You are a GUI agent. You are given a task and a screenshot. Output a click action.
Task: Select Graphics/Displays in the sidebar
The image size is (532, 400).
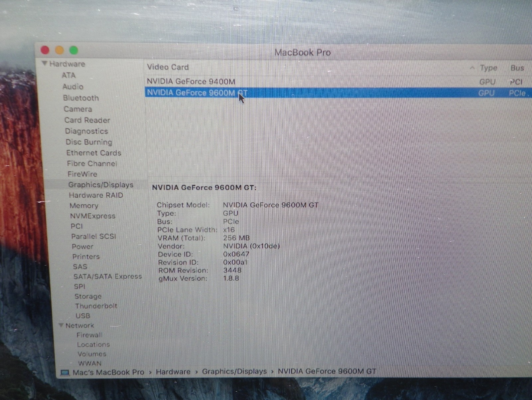[101, 185]
